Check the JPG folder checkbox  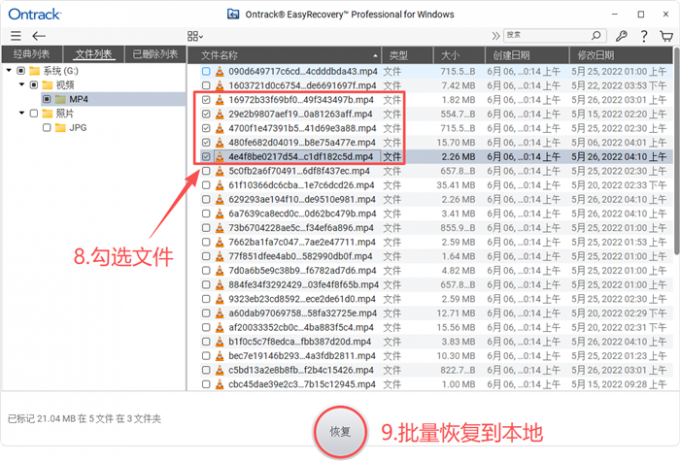47,128
